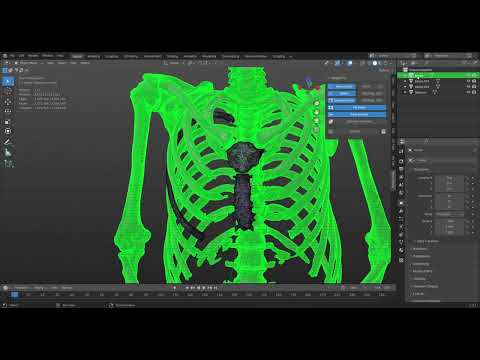The image size is (480, 360).
Task: Toggle auto keying record button
Action: pos(174,288)
